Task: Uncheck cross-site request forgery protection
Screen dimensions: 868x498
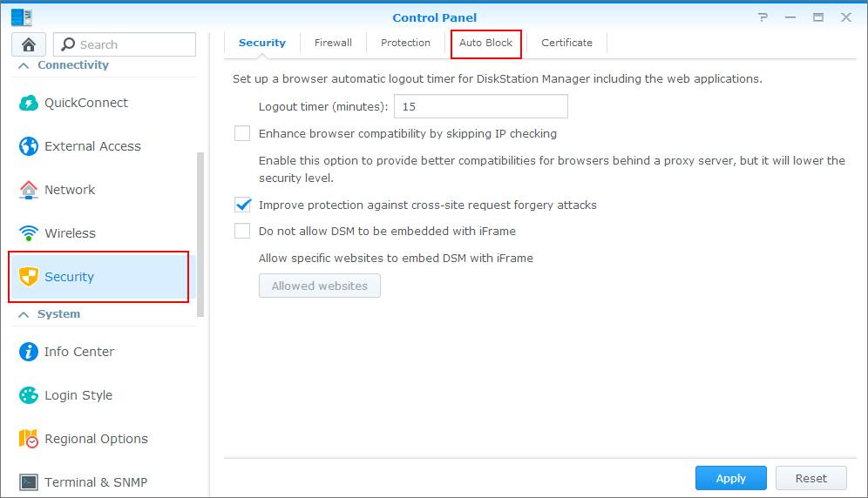Action: click(x=242, y=205)
